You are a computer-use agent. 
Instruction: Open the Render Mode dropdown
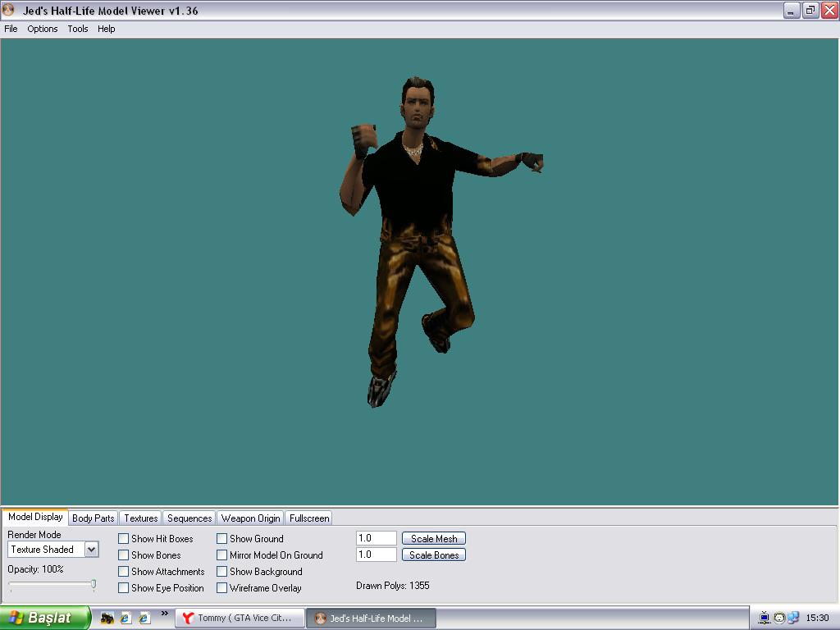[91, 550]
